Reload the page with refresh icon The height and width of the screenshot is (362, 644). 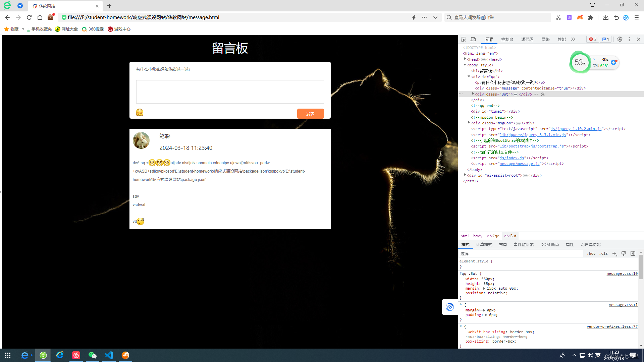[x=29, y=17]
